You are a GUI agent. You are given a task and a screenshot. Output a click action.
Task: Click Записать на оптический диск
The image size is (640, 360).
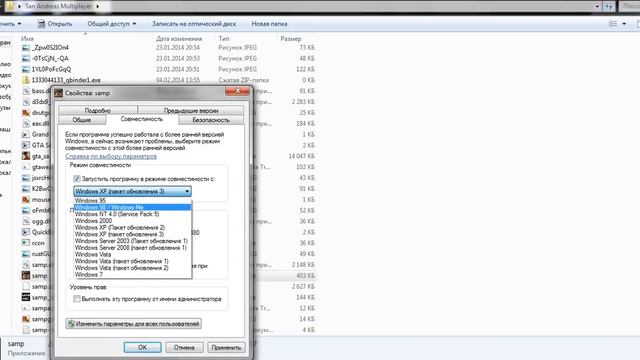point(194,24)
